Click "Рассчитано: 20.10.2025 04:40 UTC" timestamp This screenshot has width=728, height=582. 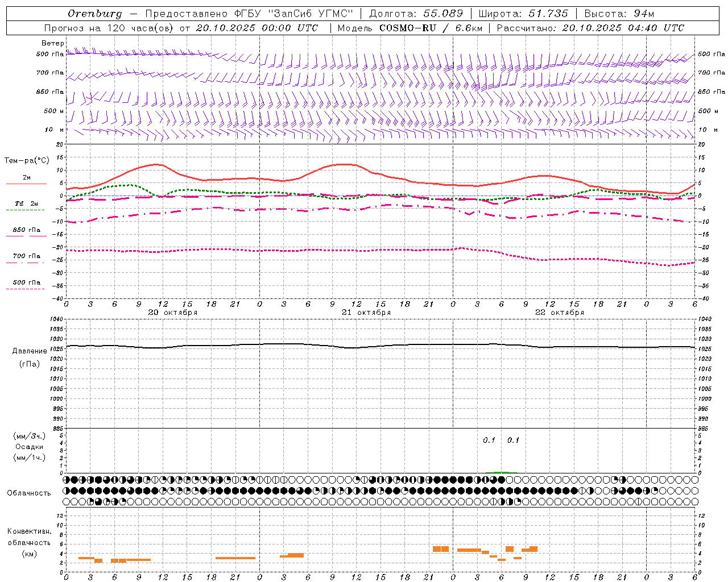point(590,28)
